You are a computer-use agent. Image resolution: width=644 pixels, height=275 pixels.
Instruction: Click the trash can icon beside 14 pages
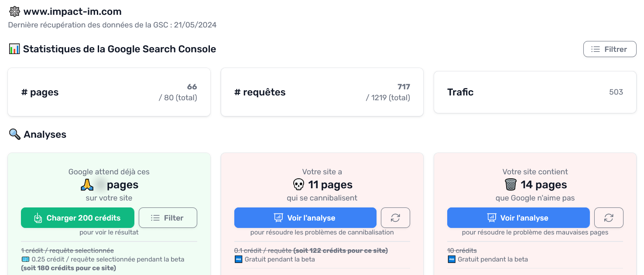click(510, 185)
